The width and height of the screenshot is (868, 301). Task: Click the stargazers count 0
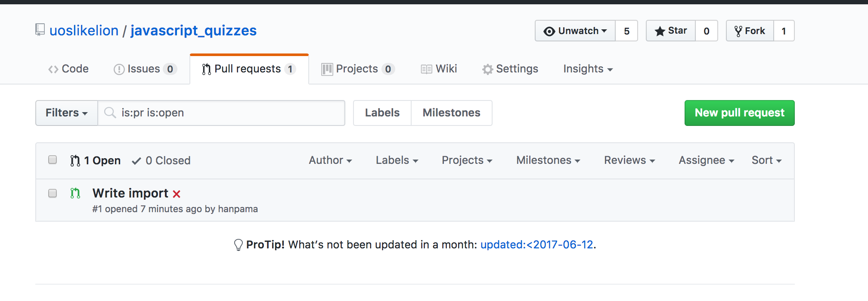707,31
